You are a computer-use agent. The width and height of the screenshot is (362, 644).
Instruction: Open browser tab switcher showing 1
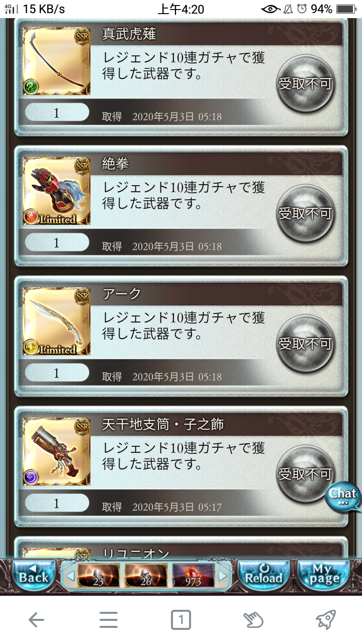click(x=181, y=620)
